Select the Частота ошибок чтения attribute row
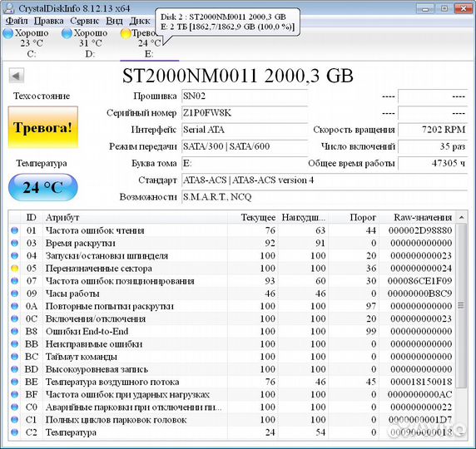 coord(232,230)
